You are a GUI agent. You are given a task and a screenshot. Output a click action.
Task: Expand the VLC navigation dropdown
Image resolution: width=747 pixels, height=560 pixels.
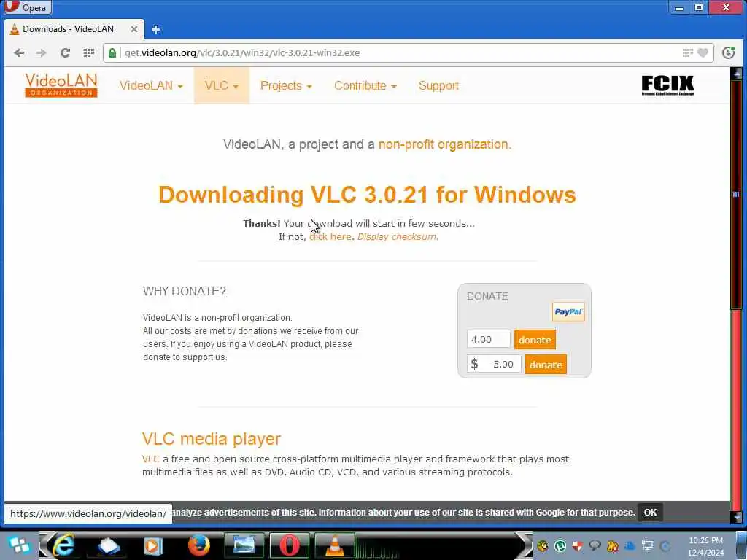221,86
